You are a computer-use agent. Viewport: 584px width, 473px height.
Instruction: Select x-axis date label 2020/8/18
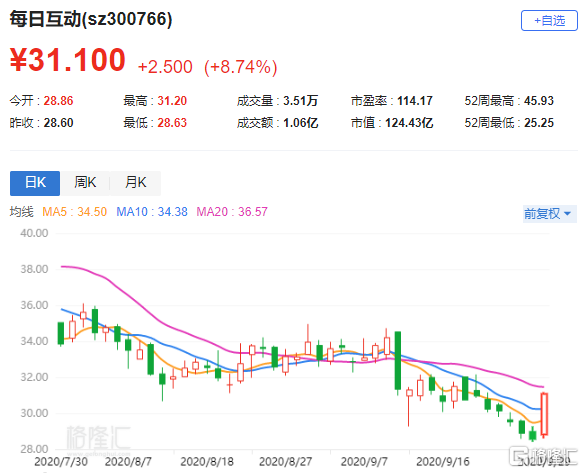click(x=207, y=462)
